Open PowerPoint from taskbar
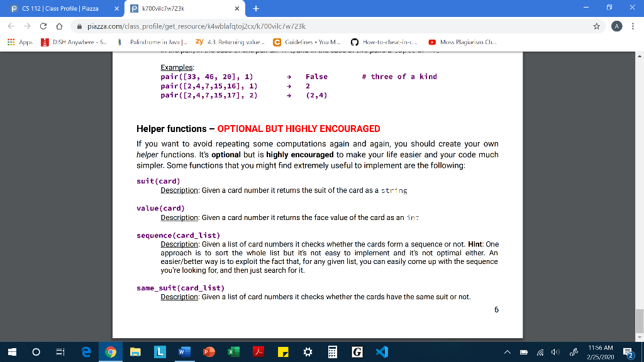This screenshot has width=644, height=362. click(x=209, y=352)
